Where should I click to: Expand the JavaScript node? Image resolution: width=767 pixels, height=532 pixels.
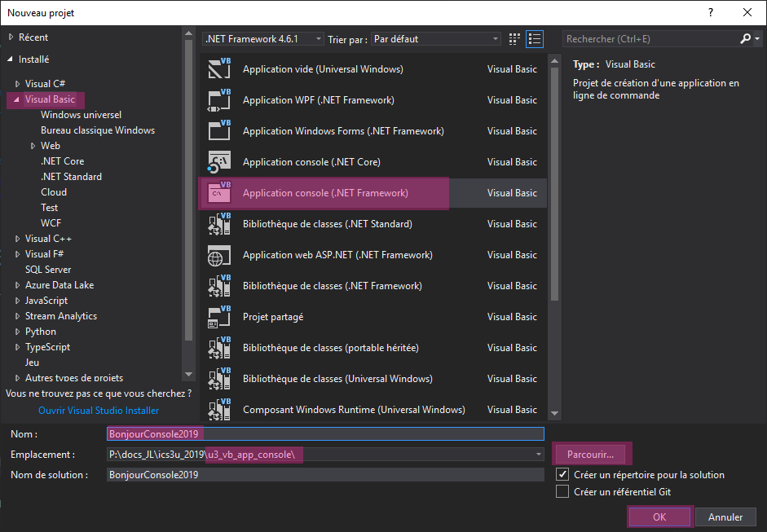pyautogui.click(x=18, y=301)
